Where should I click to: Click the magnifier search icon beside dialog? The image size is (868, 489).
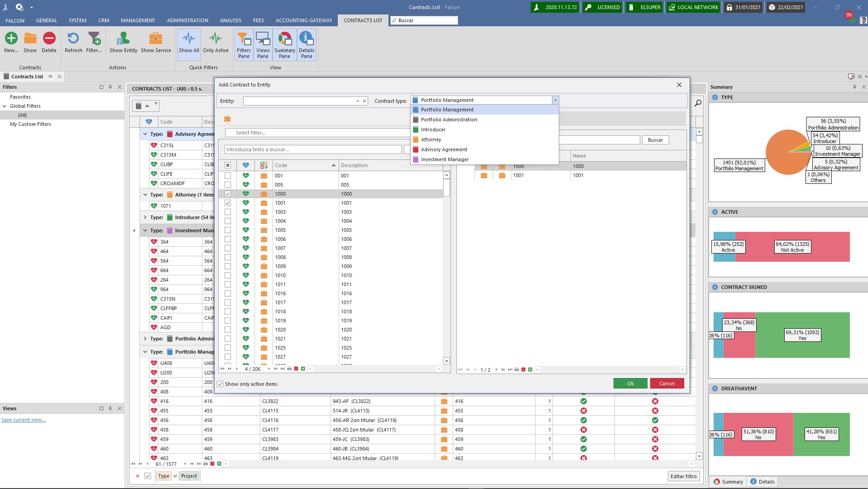(x=698, y=103)
